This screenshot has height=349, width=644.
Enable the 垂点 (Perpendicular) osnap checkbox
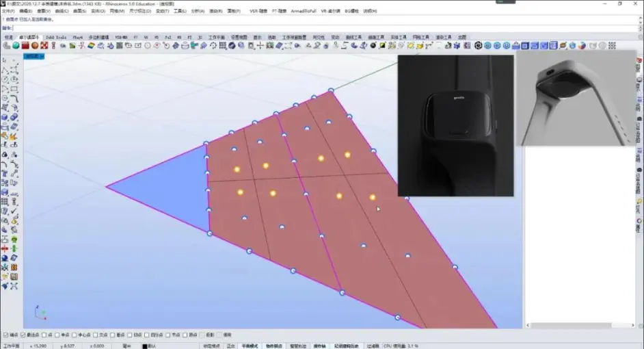click(x=113, y=335)
